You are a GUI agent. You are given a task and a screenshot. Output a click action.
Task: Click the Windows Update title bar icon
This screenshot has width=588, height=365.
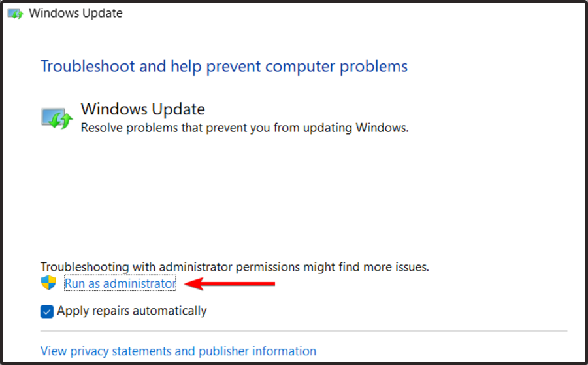coord(16,14)
